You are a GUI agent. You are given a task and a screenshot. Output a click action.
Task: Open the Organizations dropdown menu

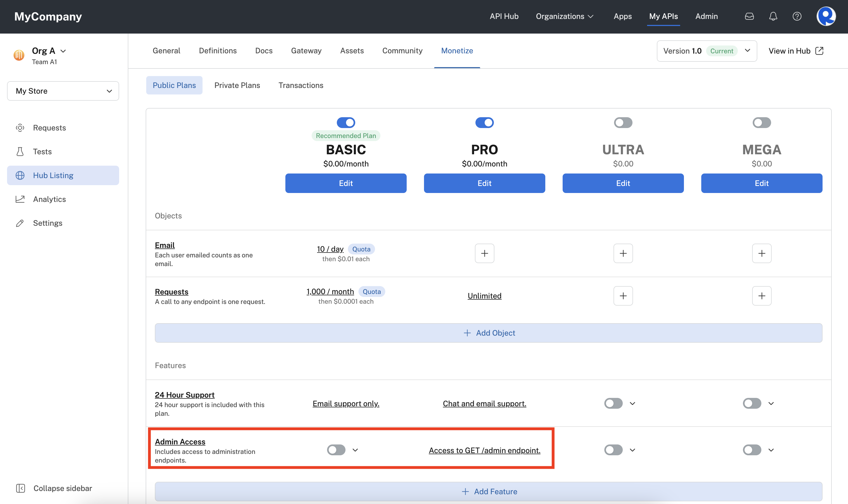565,16
